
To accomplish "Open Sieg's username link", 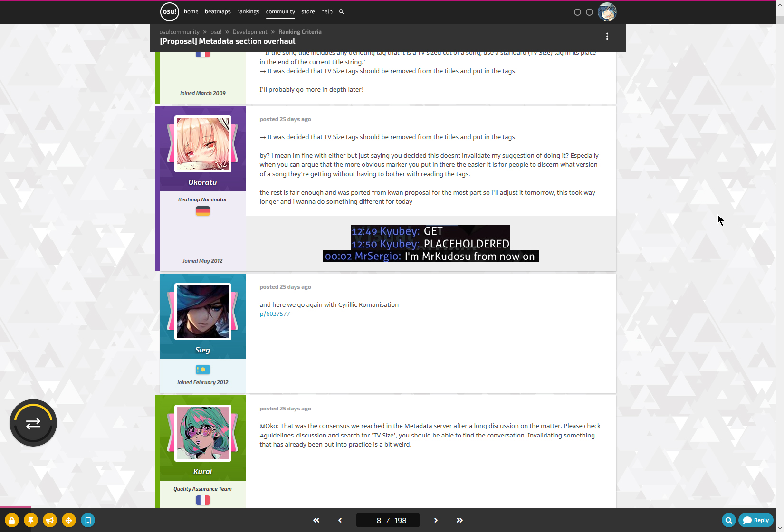I will [202, 350].
